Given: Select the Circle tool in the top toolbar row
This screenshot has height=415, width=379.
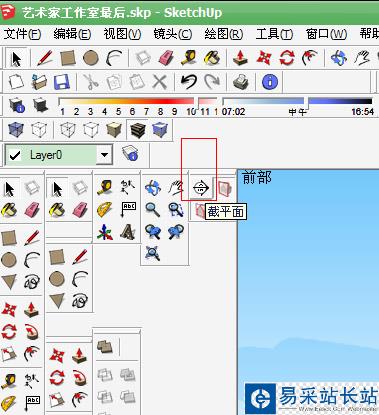Looking at the screenshot, I should pos(91,58).
